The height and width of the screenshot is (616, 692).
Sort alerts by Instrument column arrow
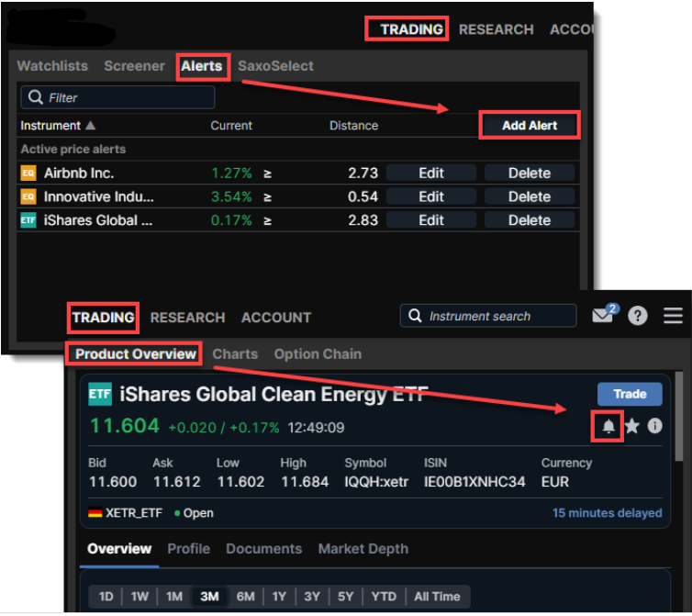click(x=90, y=126)
